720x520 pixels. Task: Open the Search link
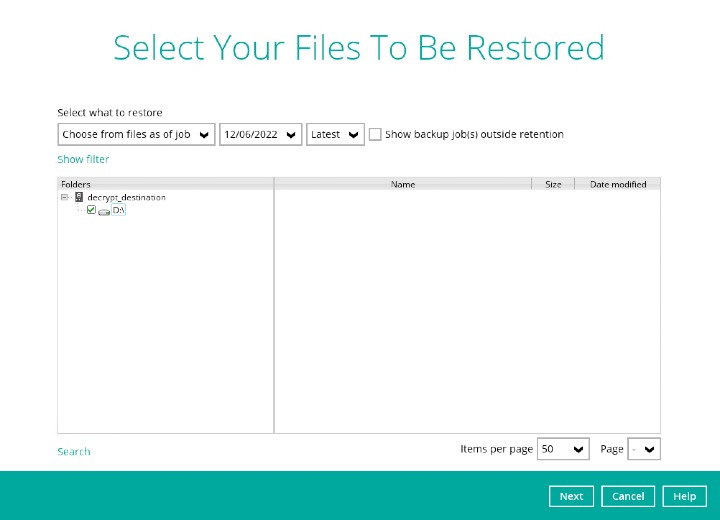(74, 452)
